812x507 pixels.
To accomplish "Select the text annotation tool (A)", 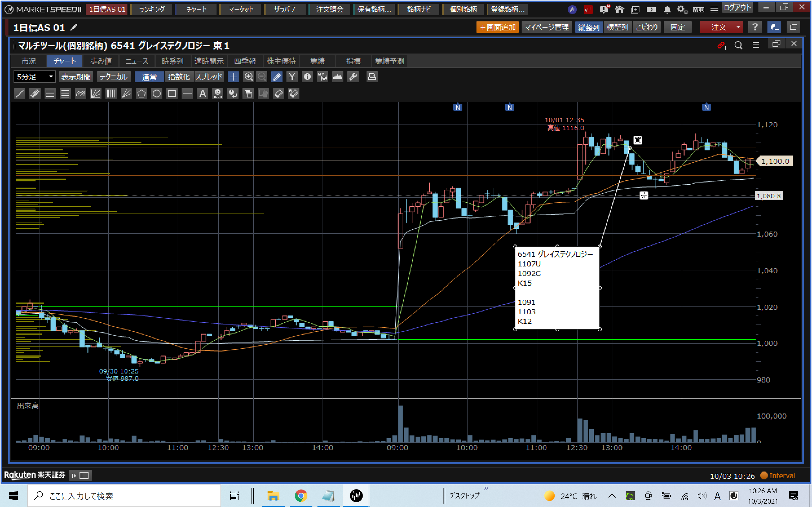I will [202, 94].
